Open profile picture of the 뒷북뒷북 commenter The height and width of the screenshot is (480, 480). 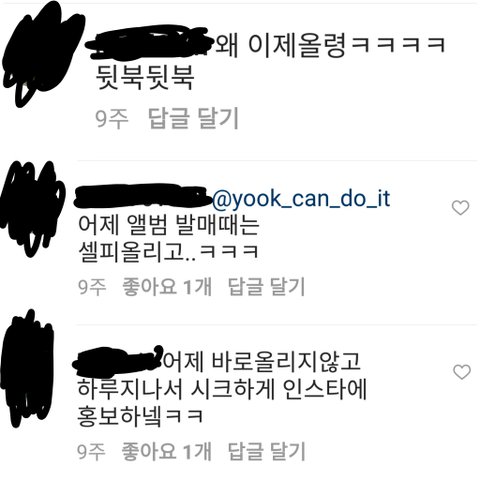coord(42,53)
